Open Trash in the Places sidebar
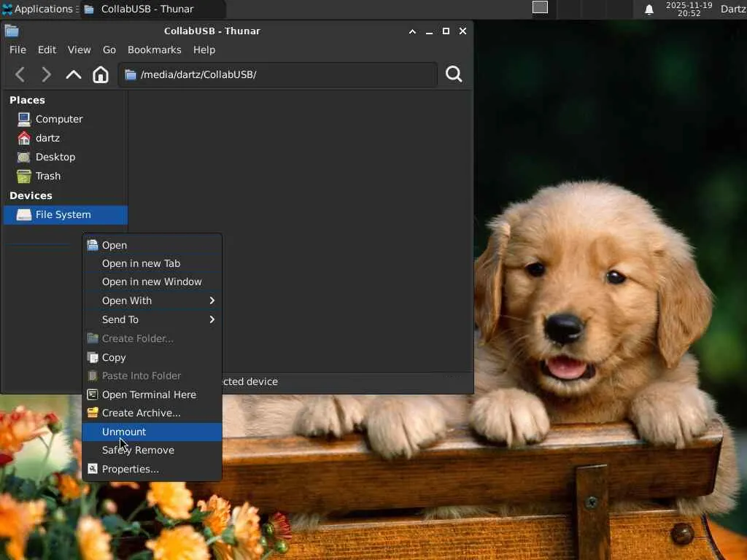This screenshot has height=560, width=747. click(x=47, y=176)
